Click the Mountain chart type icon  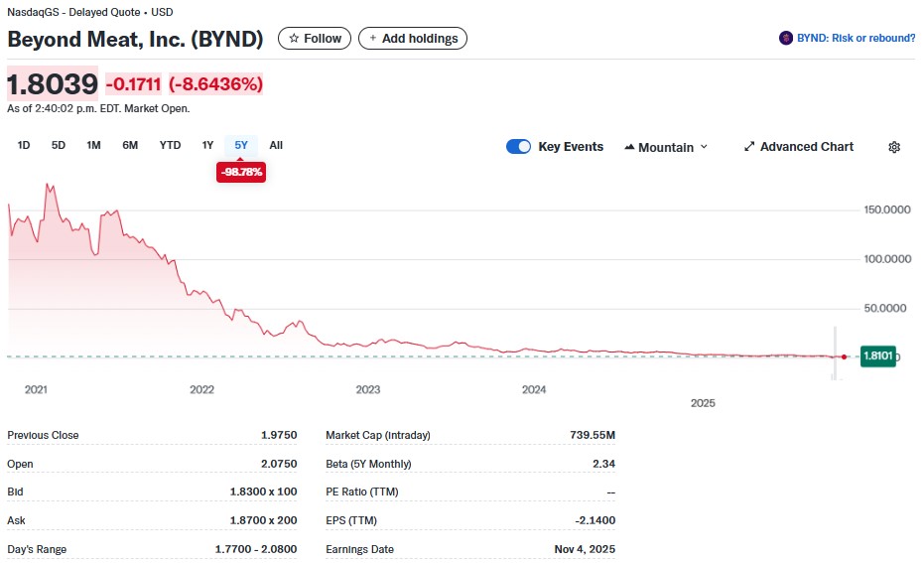629,147
